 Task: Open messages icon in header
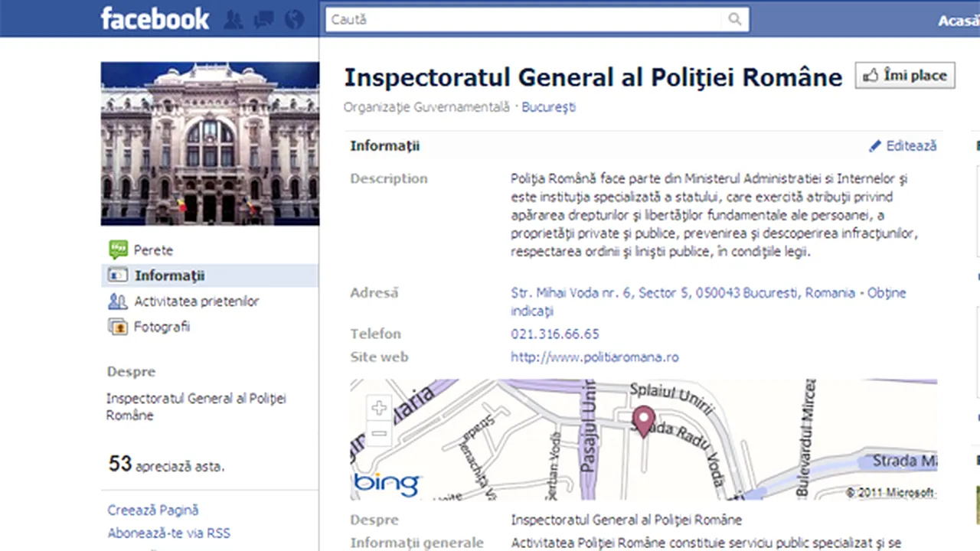[265, 19]
